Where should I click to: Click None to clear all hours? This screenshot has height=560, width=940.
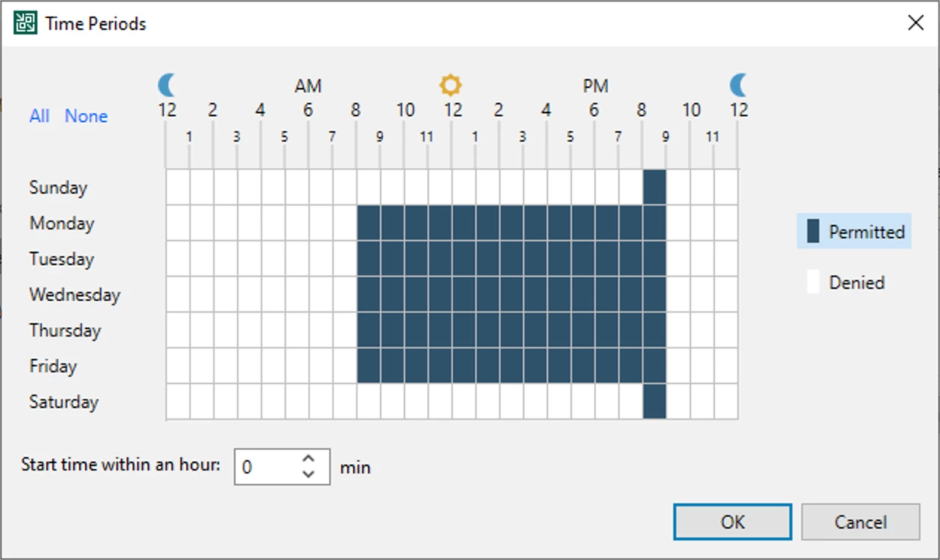point(86,116)
